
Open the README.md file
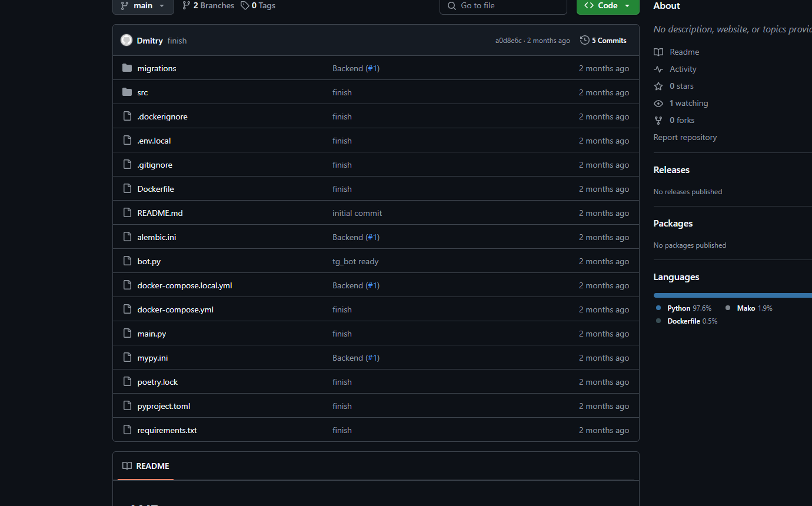pos(160,213)
